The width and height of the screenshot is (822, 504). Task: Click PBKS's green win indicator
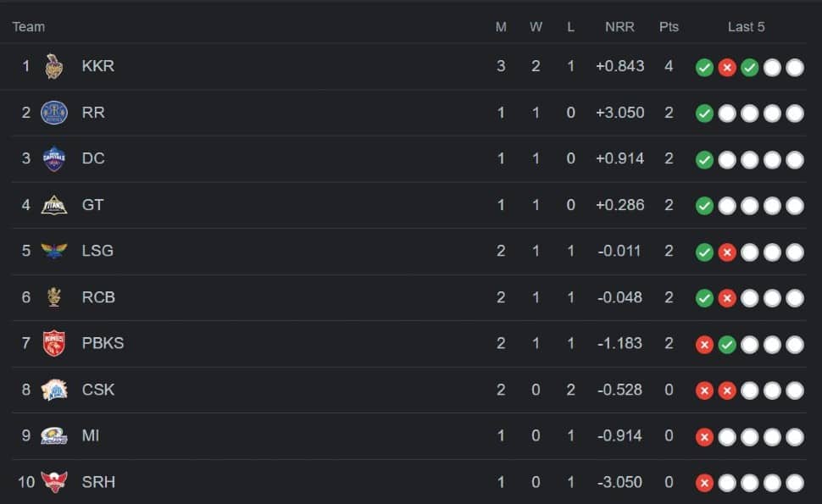click(727, 345)
